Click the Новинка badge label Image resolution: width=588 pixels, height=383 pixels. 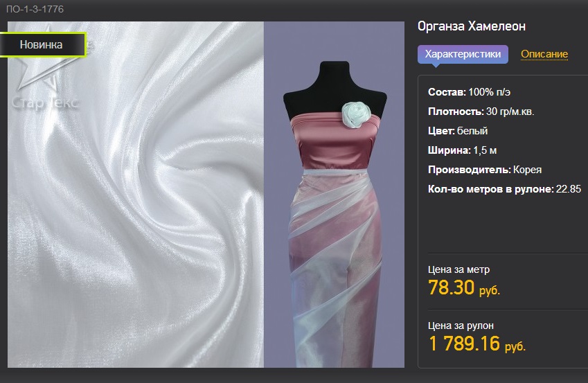coord(42,44)
